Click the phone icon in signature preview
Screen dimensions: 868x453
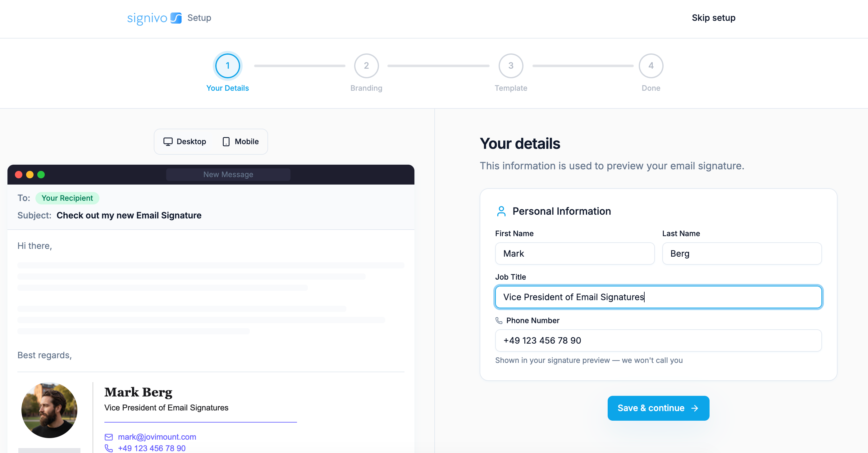108,448
